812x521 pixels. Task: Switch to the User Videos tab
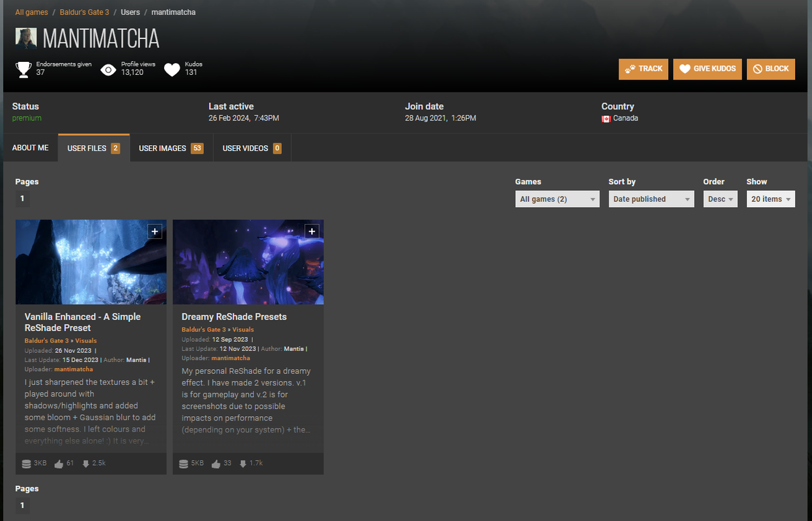(x=252, y=148)
